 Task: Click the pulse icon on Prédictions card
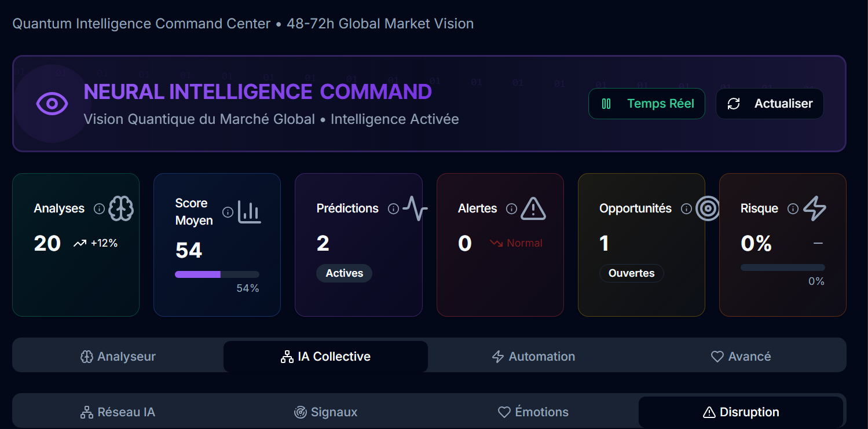(415, 208)
